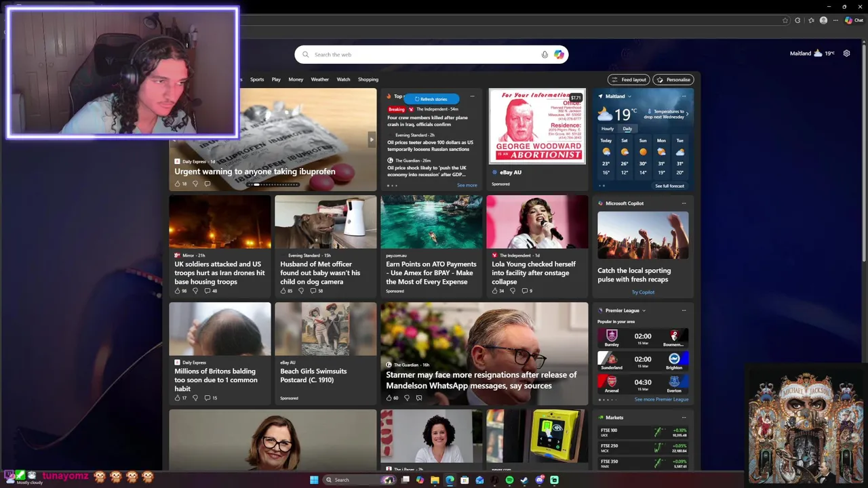Add this page to favorites star icon
Viewport: 868px width, 488px height.
click(785, 20)
